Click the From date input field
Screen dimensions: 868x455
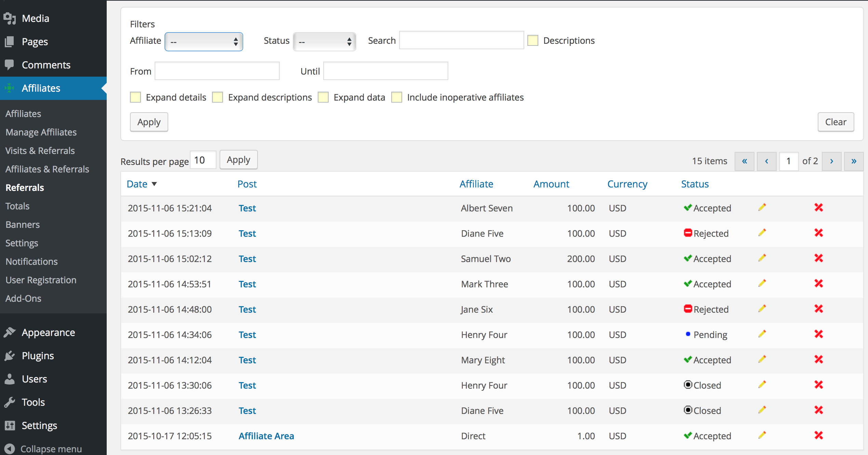pos(217,71)
